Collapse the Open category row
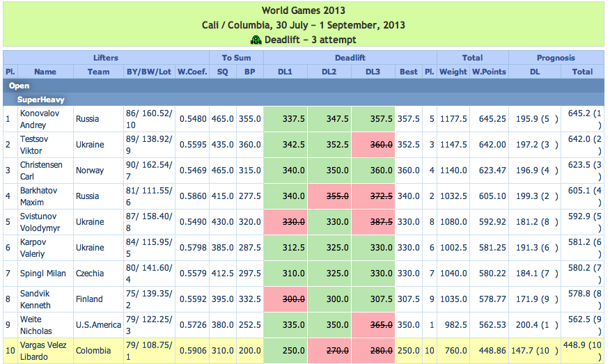The width and height of the screenshot is (610, 364). tap(19, 86)
